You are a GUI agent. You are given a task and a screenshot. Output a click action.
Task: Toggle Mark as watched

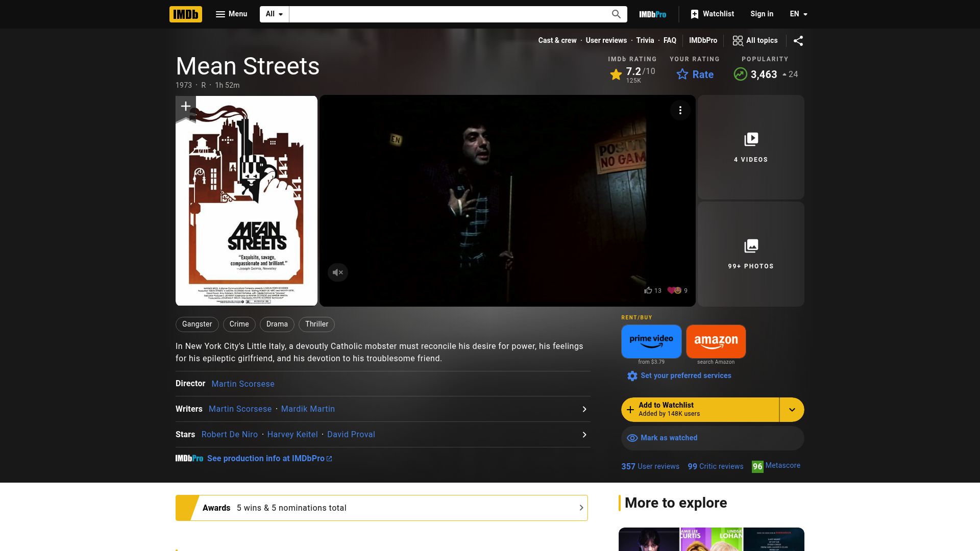tap(713, 438)
